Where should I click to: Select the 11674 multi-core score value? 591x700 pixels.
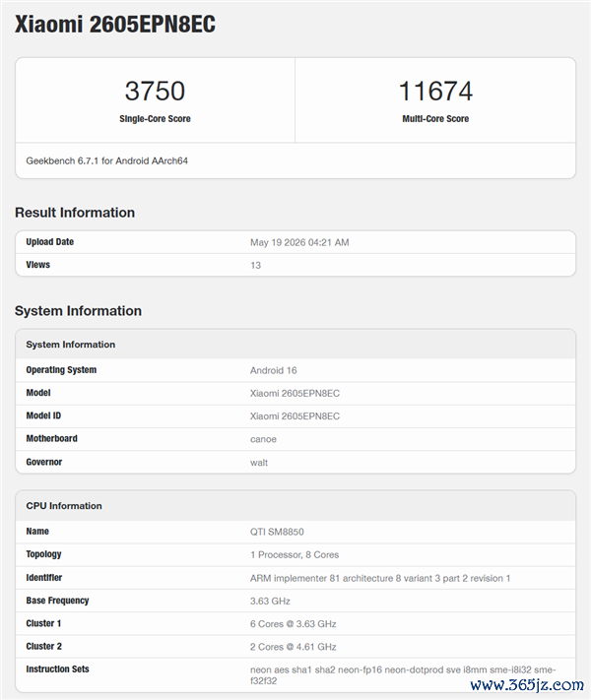(435, 92)
